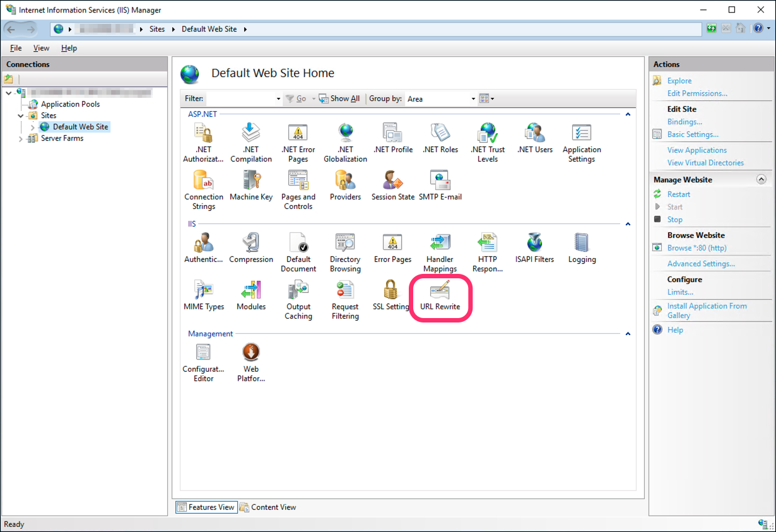Open the Group by Area dropdown

click(x=473, y=99)
